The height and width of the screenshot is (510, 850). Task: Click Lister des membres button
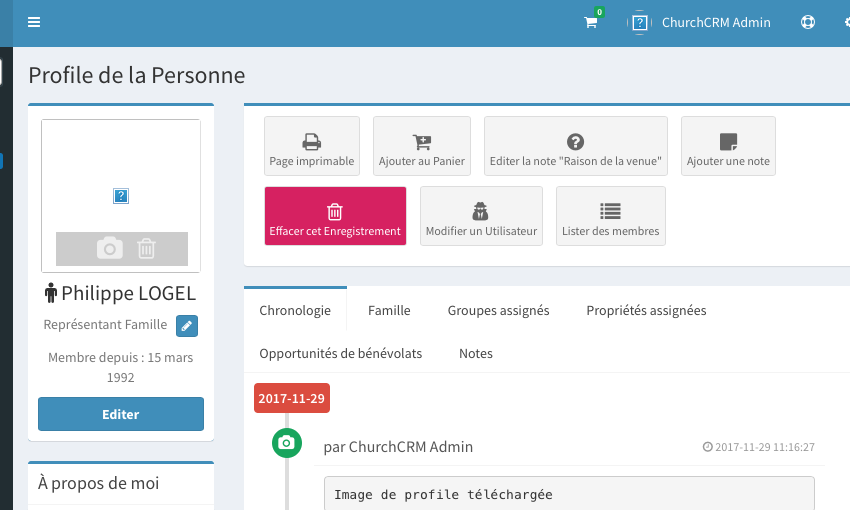pyautogui.click(x=610, y=216)
